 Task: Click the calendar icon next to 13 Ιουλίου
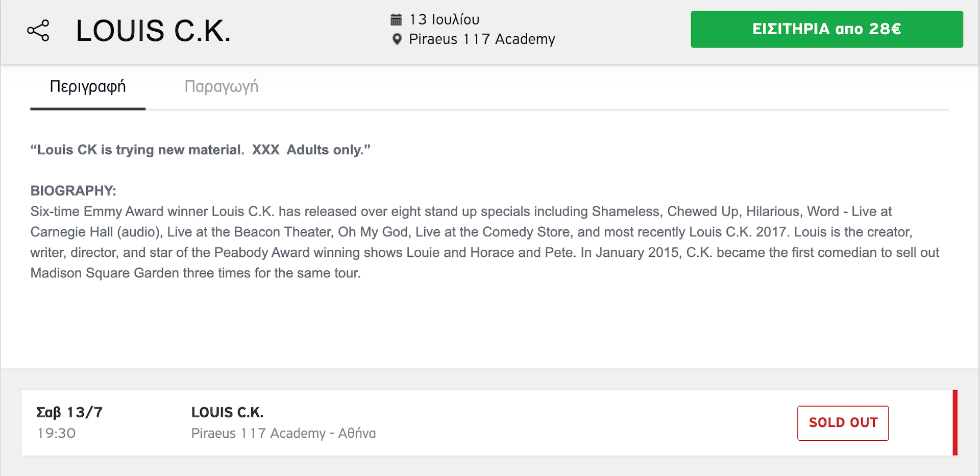tap(396, 20)
